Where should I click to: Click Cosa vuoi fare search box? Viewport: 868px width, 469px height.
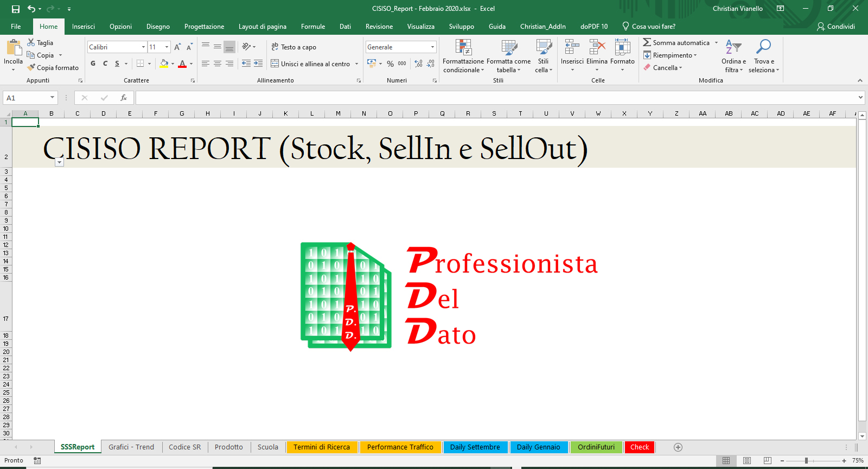pyautogui.click(x=649, y=27)
